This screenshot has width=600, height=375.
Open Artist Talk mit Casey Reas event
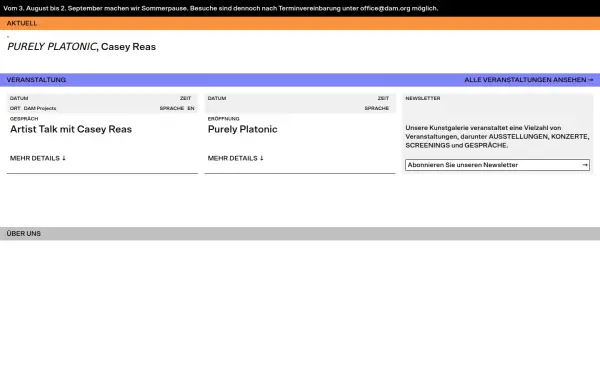point(71,129)
